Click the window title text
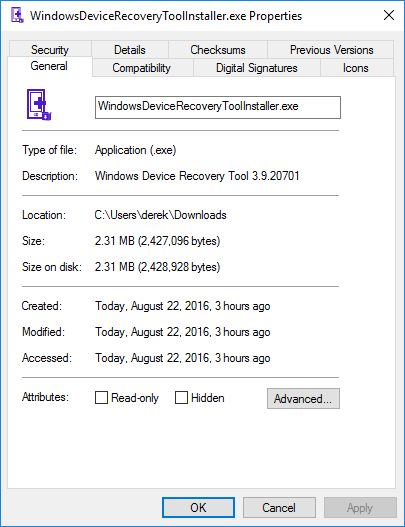Screen dimensions: 405x527 [x=166, y=16]
